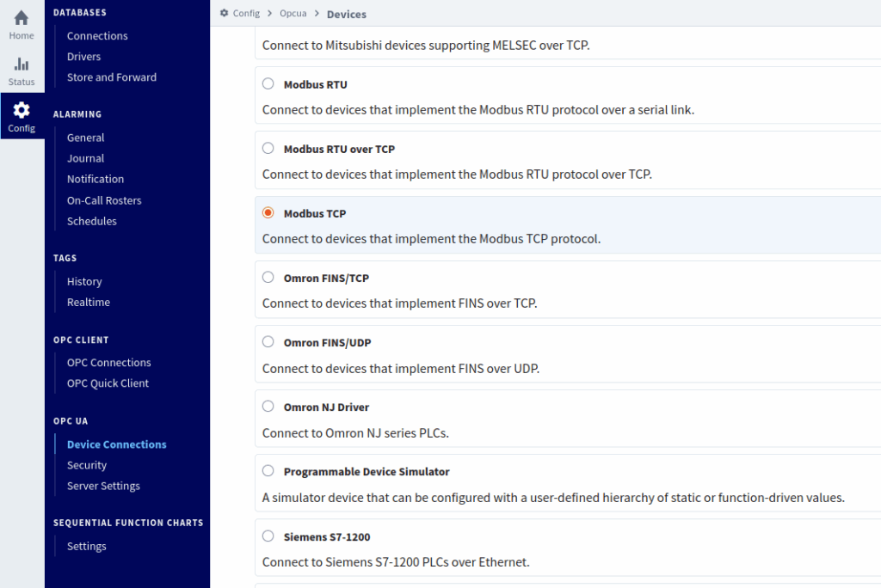Open On-Call Rosters under Alarming
Screen dimensions: 881x588
coord(104,200)
